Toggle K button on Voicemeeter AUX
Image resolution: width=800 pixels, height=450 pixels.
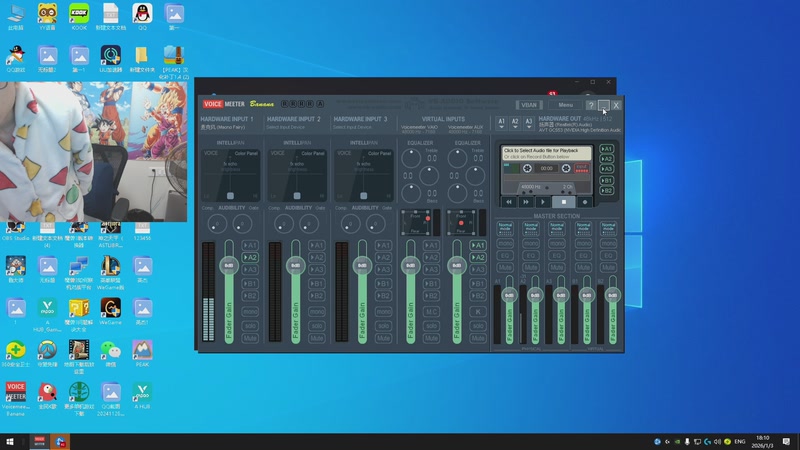pos(478,311)
